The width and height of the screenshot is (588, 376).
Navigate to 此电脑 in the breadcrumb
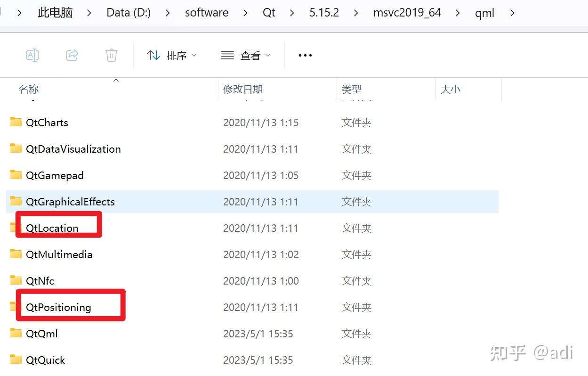point(54,12)
